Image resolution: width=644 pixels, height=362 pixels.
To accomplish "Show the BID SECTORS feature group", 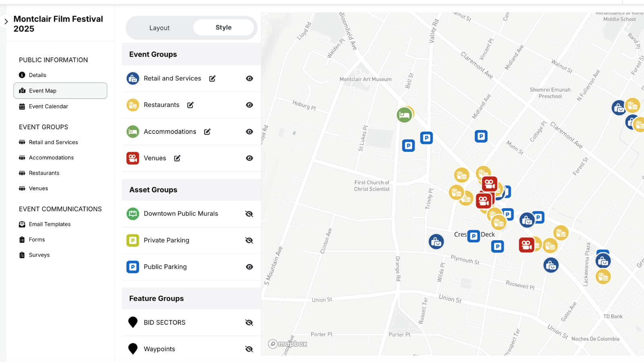I will [250, 323].
